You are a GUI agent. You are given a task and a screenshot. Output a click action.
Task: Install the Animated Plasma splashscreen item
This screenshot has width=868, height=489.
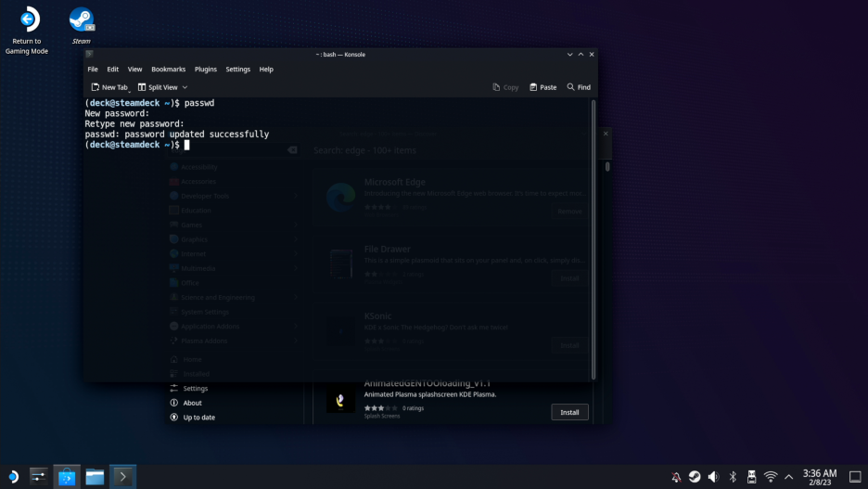pyautogui.click(x=569, y=412)
